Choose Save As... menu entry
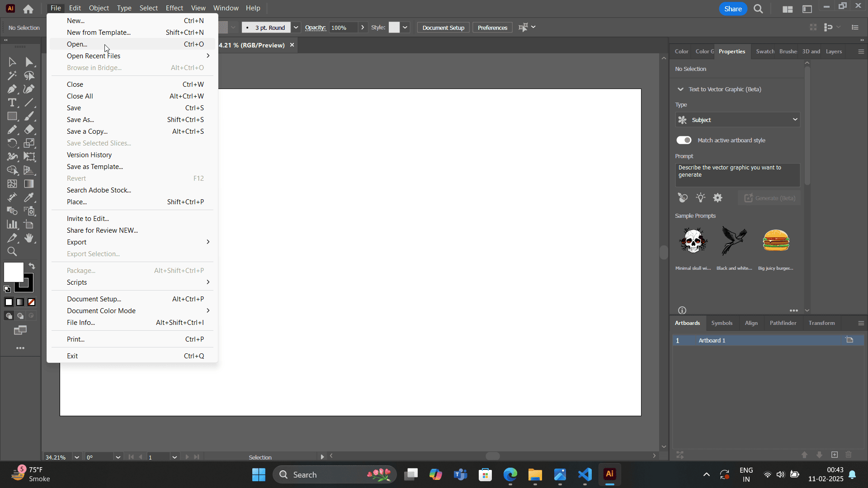The image size is (868, 488). [x=132, y=120]
